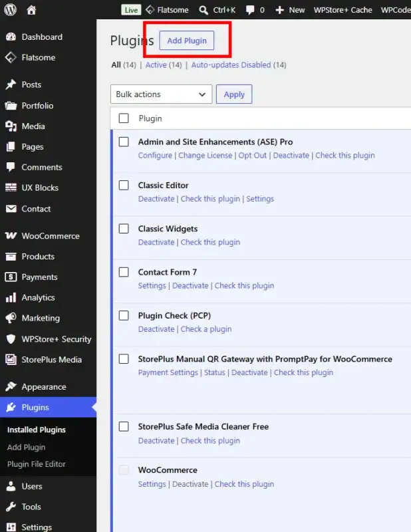Viewport: 411px width, 532px height.
Task: Open the WPStore+ Cache admin bar menu
Action: [342, 10]
